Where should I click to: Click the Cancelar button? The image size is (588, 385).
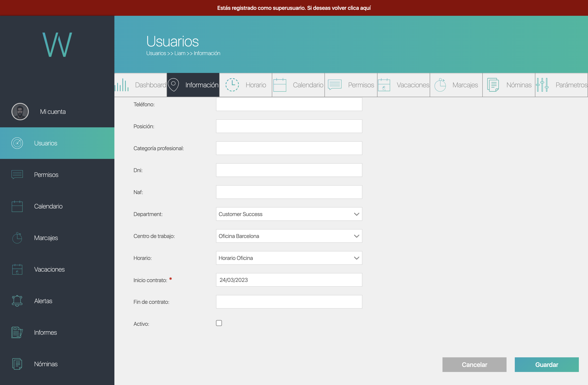click(474, 364)
